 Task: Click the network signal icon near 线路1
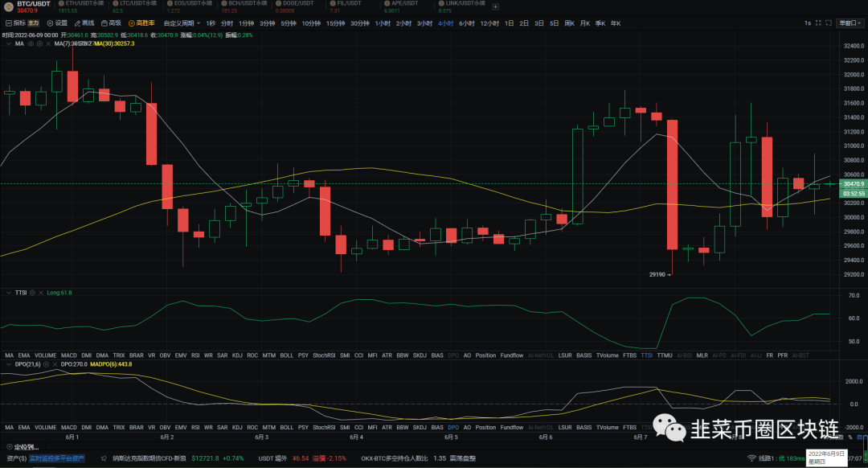coord(751,458)
